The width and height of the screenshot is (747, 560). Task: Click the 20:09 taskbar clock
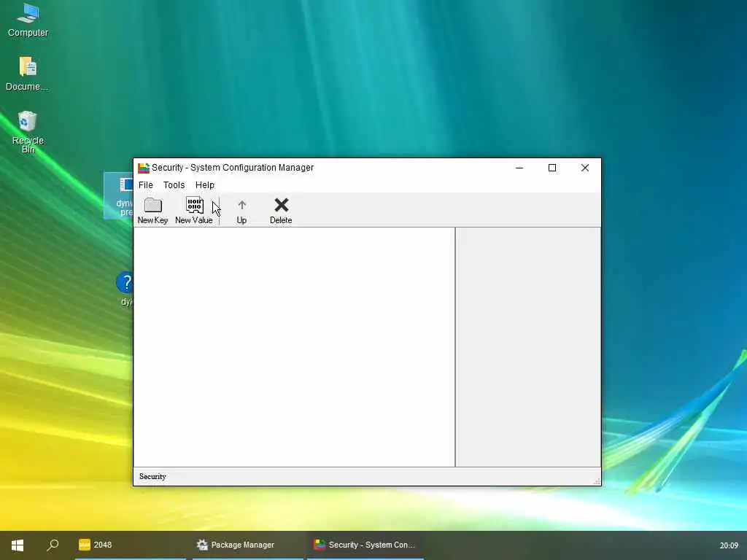click(x=729, y=545)
